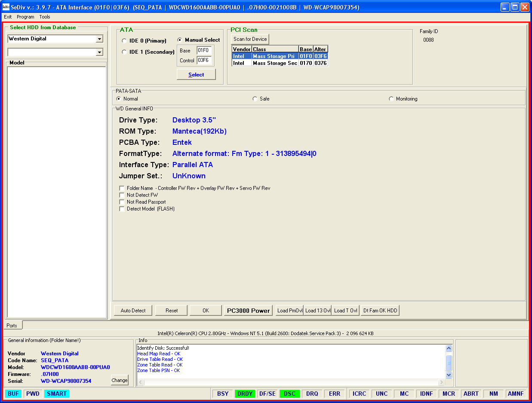Click the Control address field 03F6
The image size is (532, 403).
(x=204, y=60)
